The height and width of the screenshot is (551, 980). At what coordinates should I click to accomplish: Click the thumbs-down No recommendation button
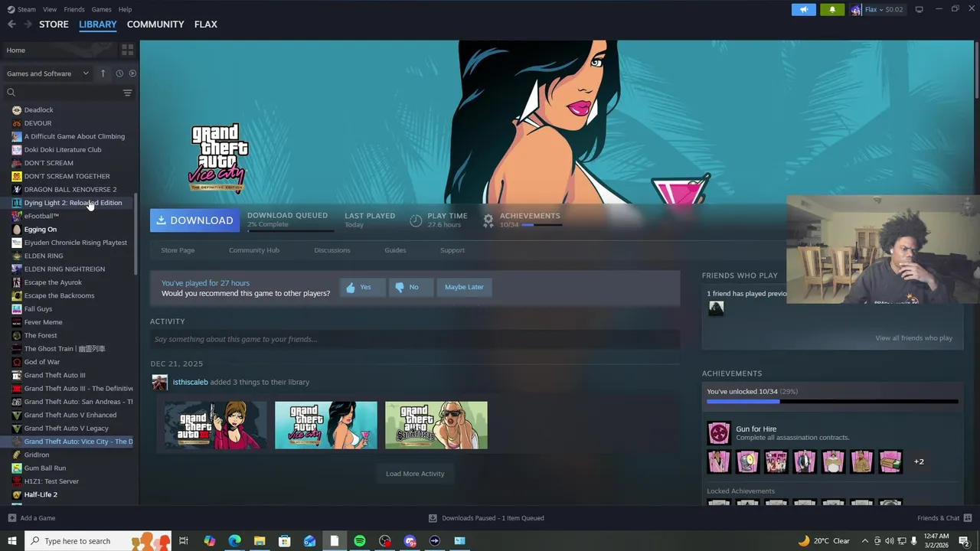tap(410, 287)
